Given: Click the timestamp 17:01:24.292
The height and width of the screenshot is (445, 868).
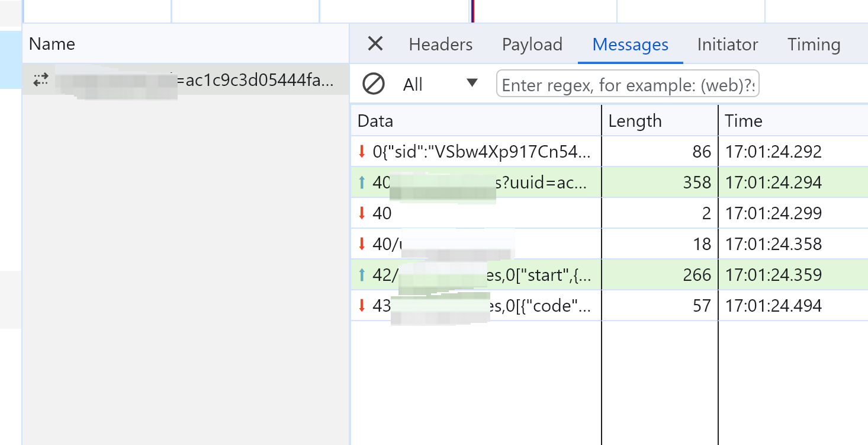Looking at the screenshot, I should pos(773,152).
